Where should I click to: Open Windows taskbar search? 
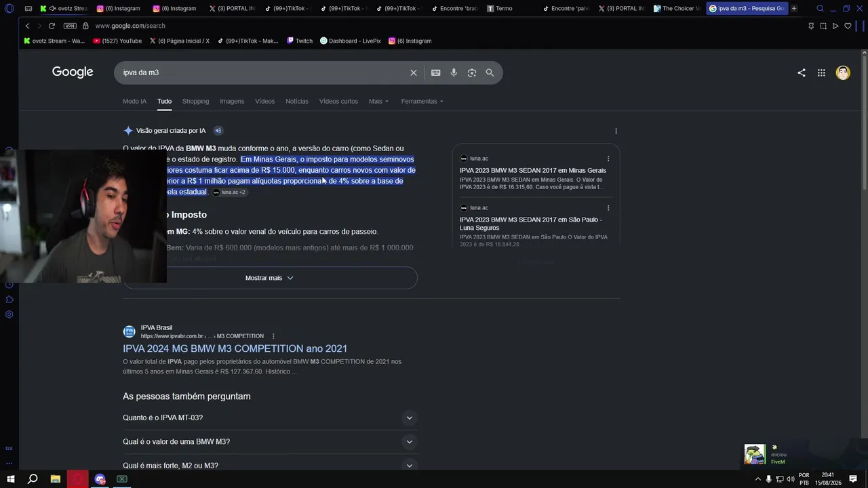click(x=32, y=479)
